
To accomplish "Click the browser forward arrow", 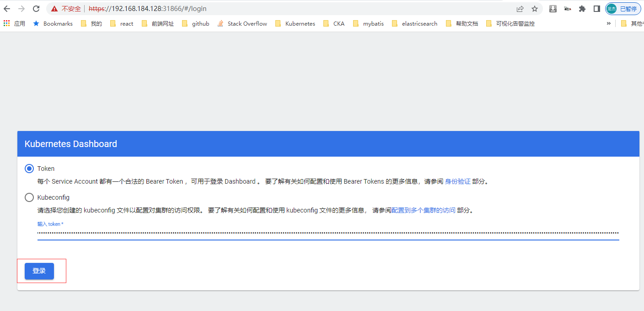I will pyautogui.click(x=21, y=9).
